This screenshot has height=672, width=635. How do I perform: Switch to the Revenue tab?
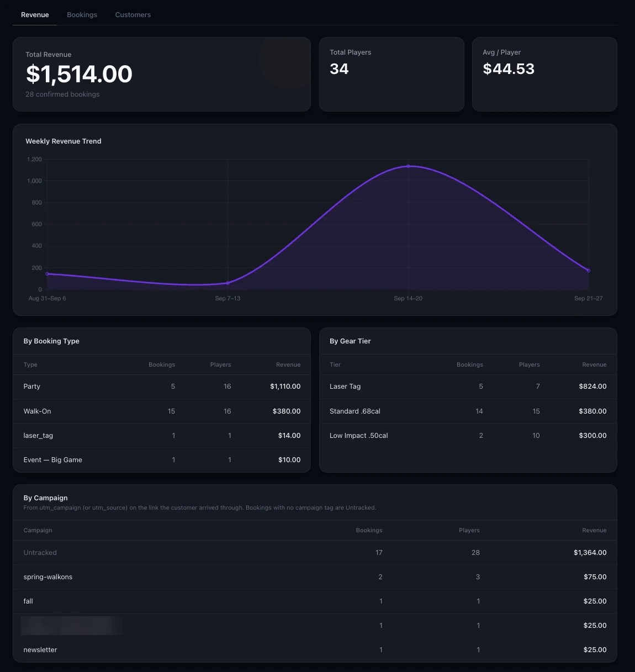click(35, 15)
